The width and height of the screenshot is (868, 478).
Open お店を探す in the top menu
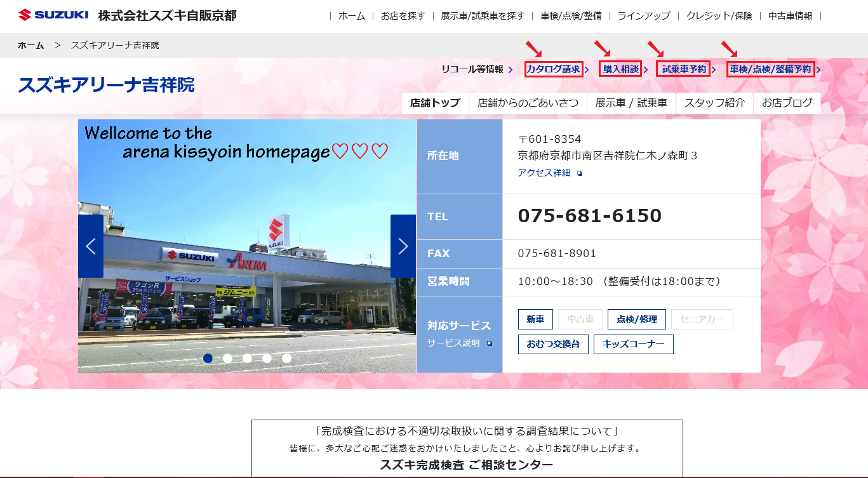[403, 16]
